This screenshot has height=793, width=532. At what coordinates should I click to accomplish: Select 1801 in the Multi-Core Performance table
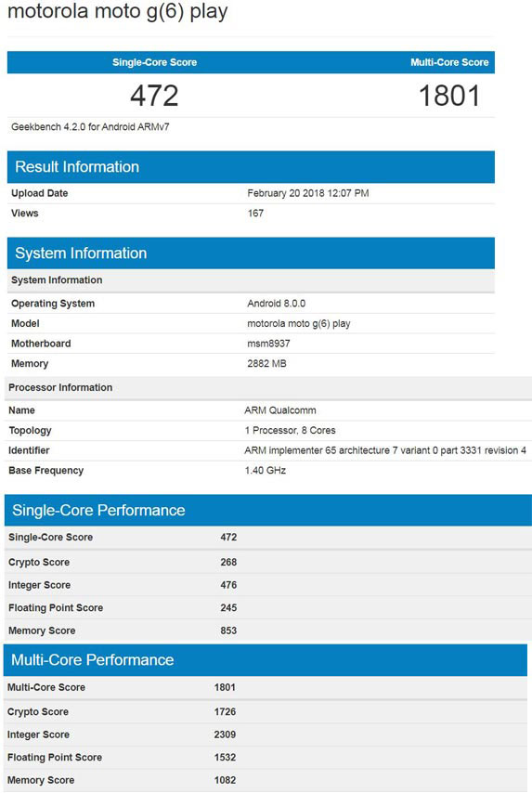click(225, 687)
